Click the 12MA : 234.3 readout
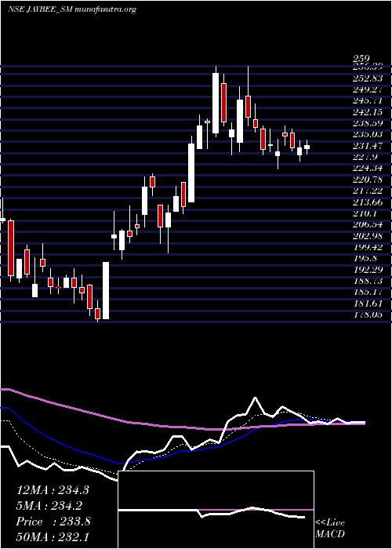392x549 pixels. pyautogui.click(x=53, y=490)
